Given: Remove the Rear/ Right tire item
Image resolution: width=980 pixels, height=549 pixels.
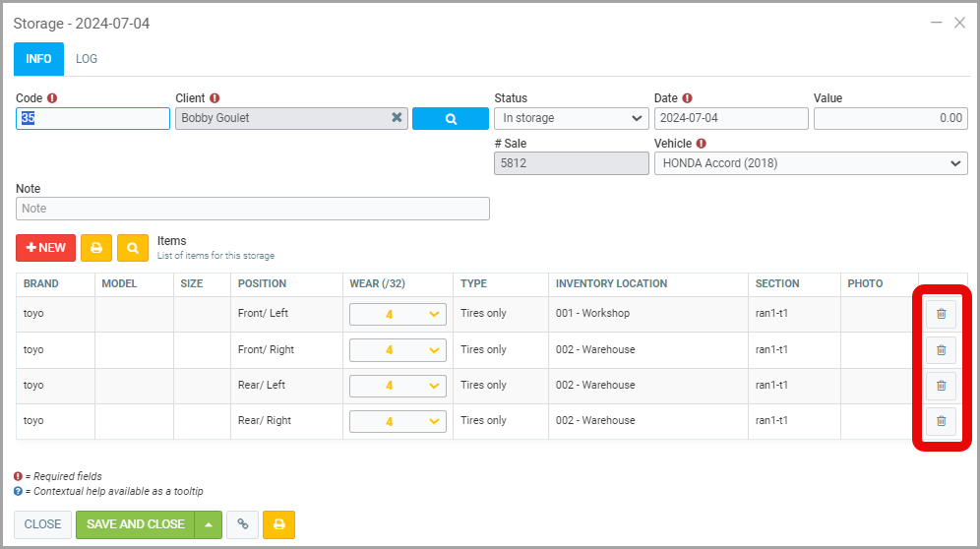Looking at the screenshot, I should click(941, 420).
